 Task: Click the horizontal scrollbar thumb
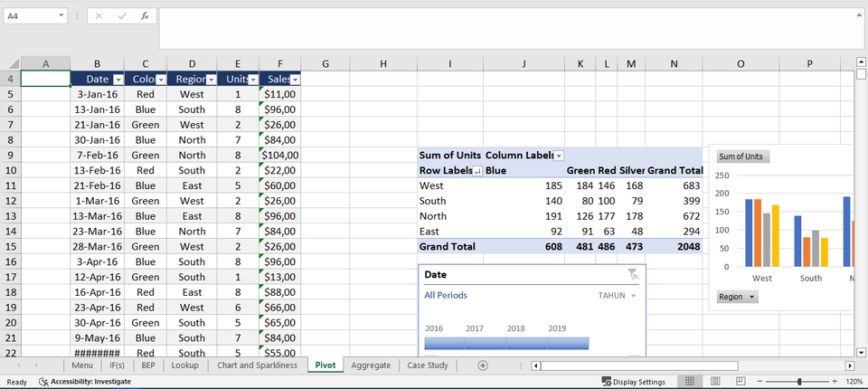tap(639, 365)
